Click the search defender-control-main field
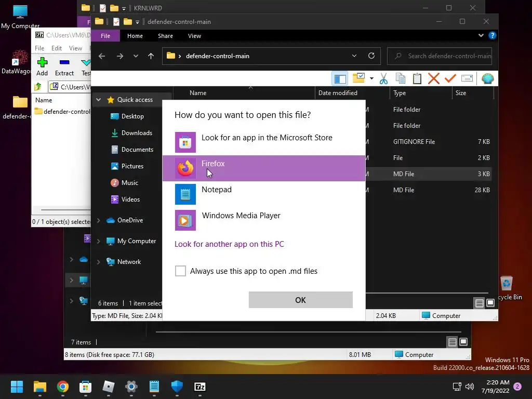The width and height of the screenshot is (532, 399). coord(440,56)
